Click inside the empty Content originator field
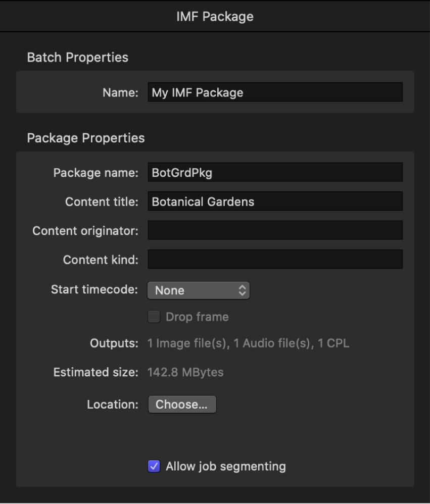 (x=275, y=230)
